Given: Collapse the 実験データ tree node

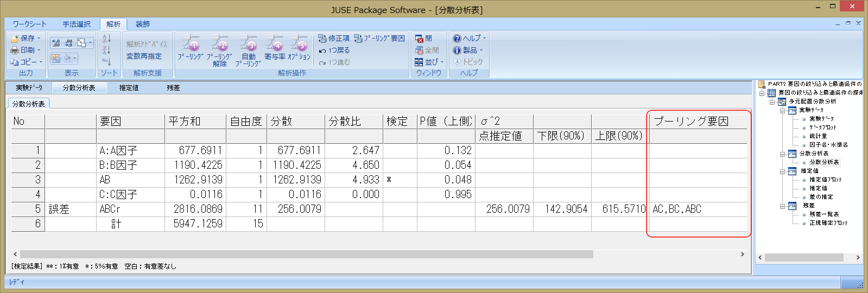Looking at the screenshot, I should [x=783, y=110].
